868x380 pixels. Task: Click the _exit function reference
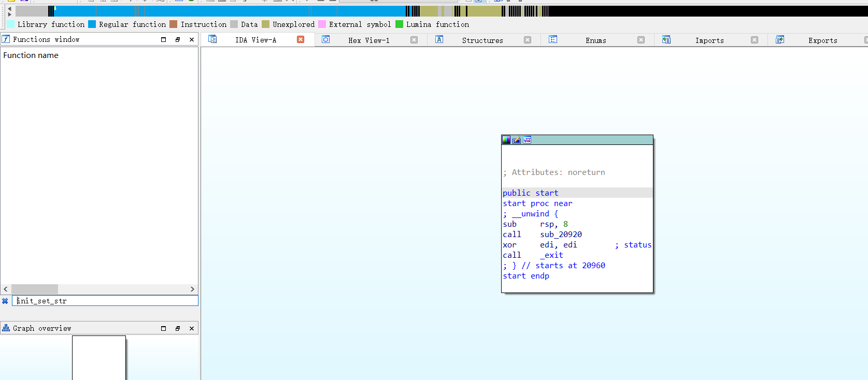click(551, 255)
